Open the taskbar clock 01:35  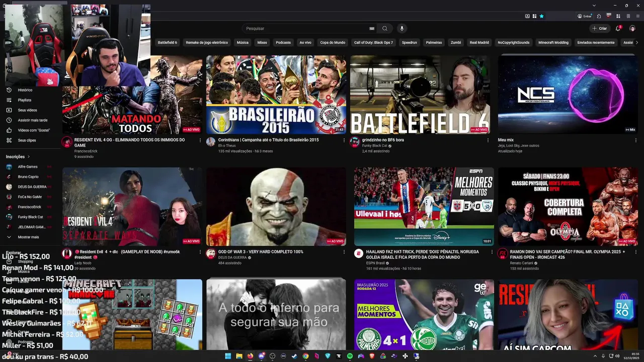tap(632, 356)
